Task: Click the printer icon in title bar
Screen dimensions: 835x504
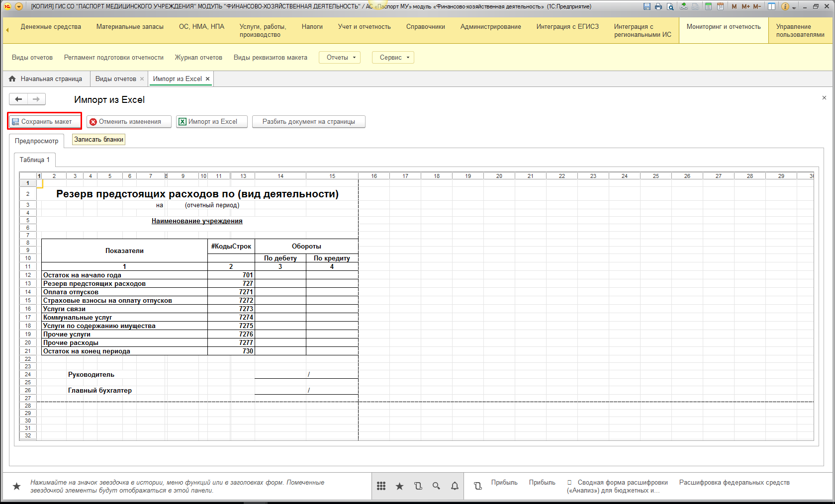Action: pos(658,6)
